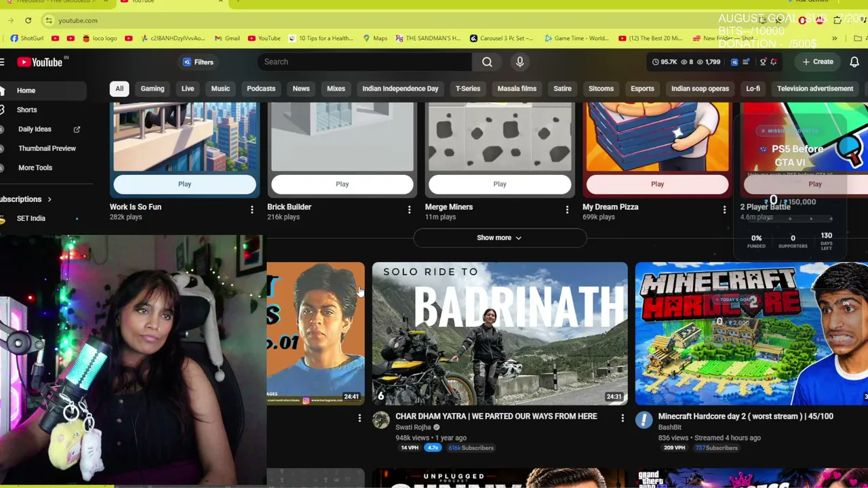
Task: Open the YouTube bookmark in bookmarks bar
Action: pos(264,39)
